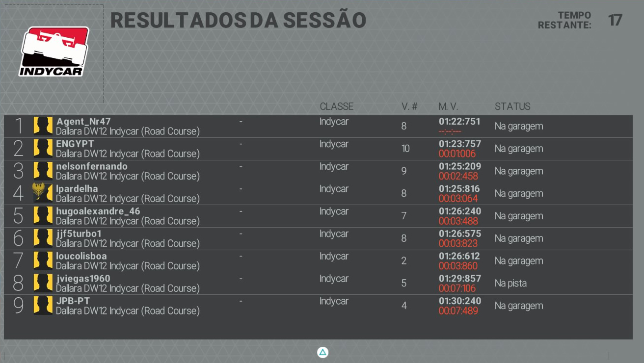This screenshot has width=644, height=363.
Task: Click the triangle button prompt icon
Action: tap(322, 352)
